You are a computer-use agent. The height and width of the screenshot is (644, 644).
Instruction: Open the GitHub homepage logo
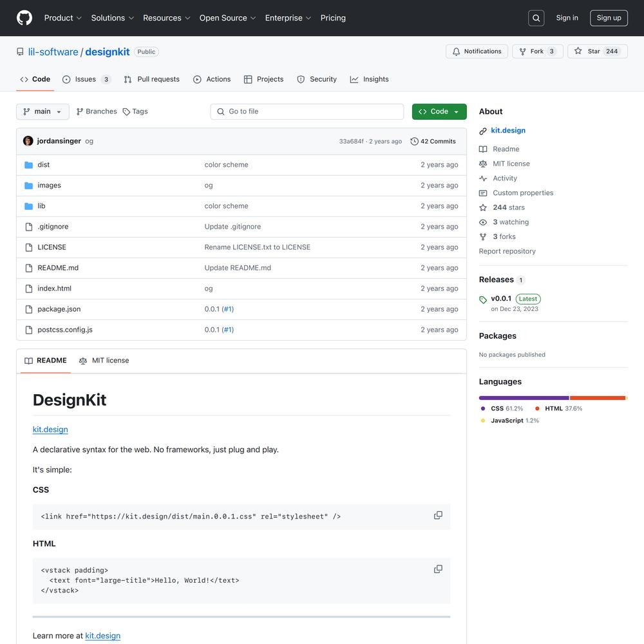click(24, 17)
